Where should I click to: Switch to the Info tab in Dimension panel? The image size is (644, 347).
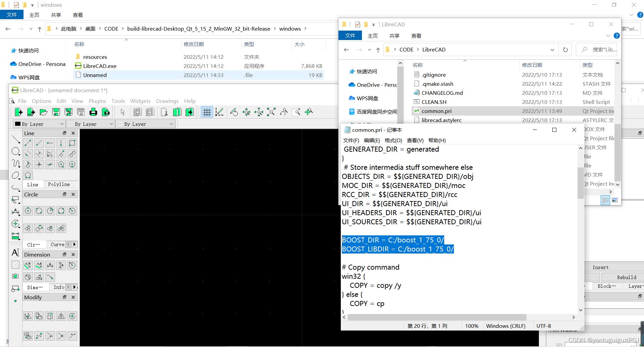(x=59, y=287)
